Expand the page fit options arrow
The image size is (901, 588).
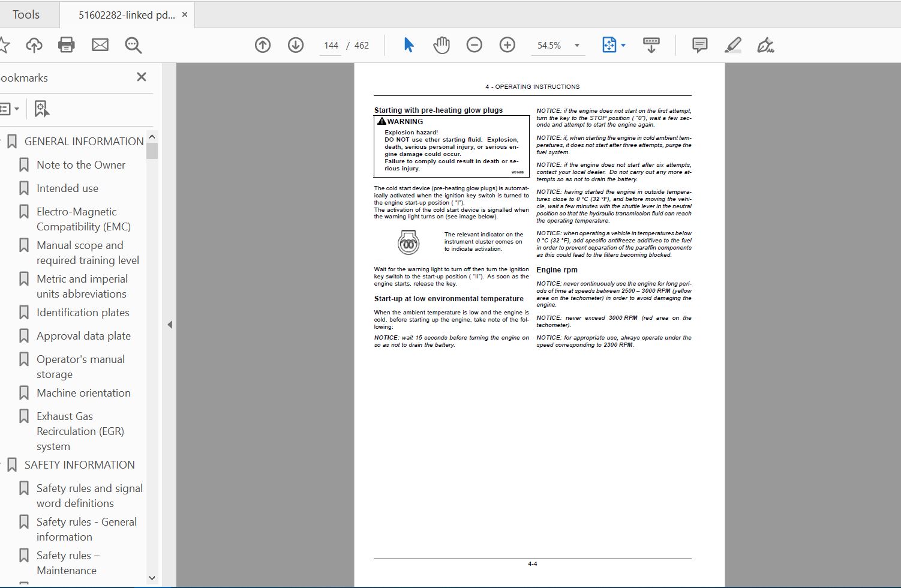(623, 46)
